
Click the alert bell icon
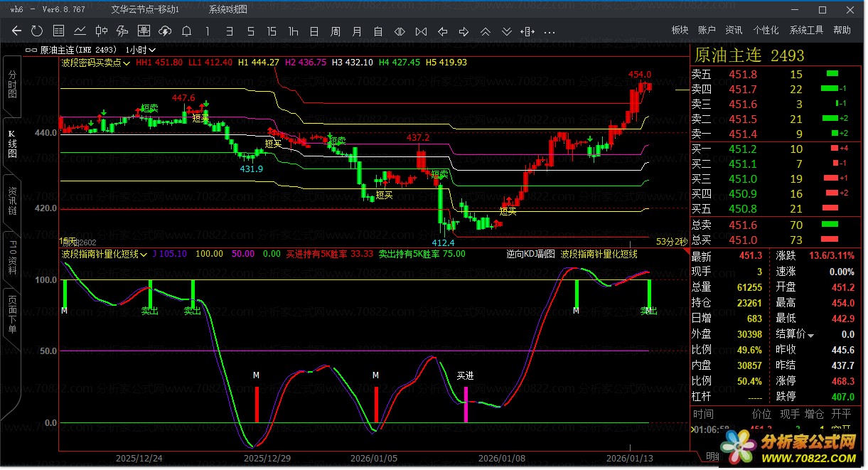(186, 31)
